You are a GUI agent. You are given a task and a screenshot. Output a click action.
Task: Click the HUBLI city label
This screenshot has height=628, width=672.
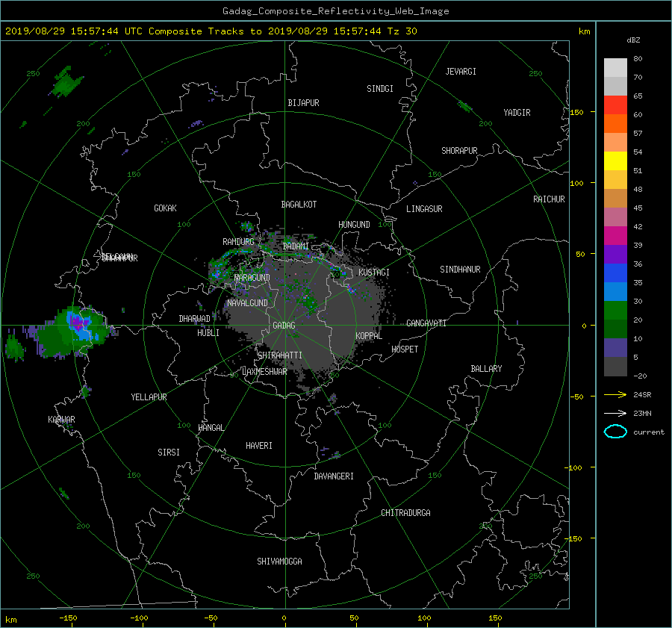pos(208,333)
